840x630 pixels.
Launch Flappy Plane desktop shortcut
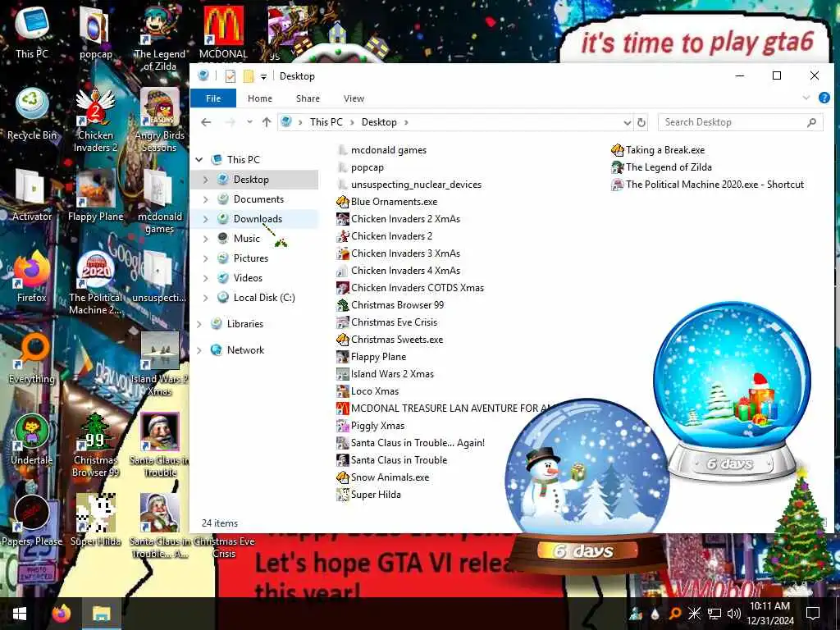coord(95,195)
